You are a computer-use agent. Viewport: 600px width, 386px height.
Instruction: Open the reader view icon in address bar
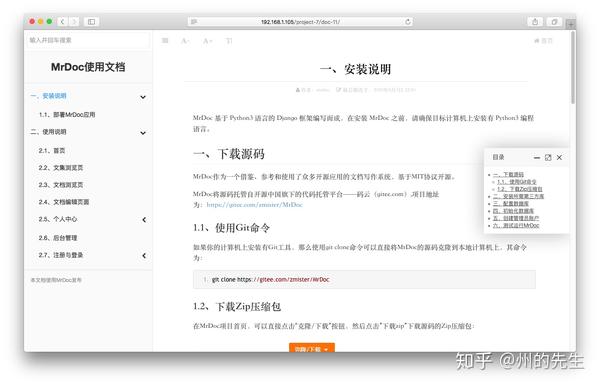click(194, 22)
